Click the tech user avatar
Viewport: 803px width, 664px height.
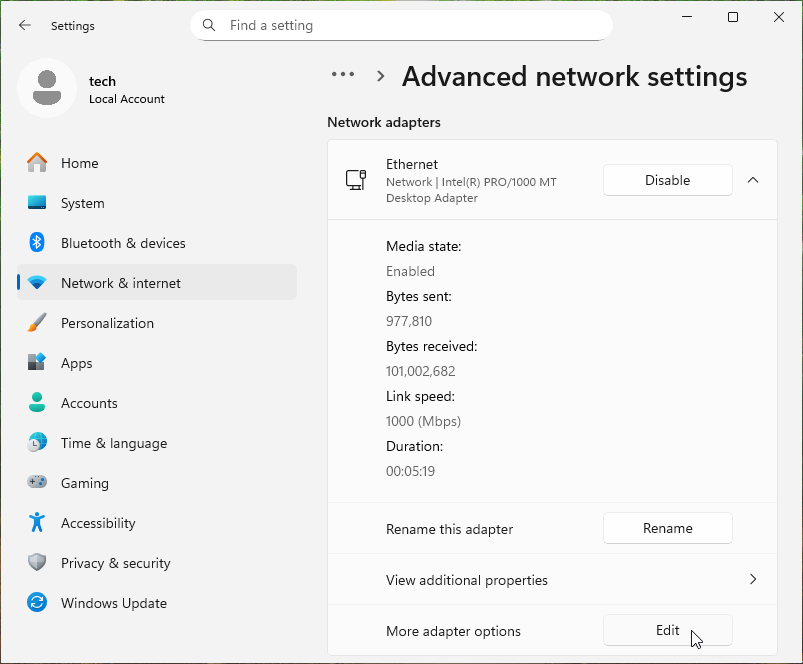point(47,88)
